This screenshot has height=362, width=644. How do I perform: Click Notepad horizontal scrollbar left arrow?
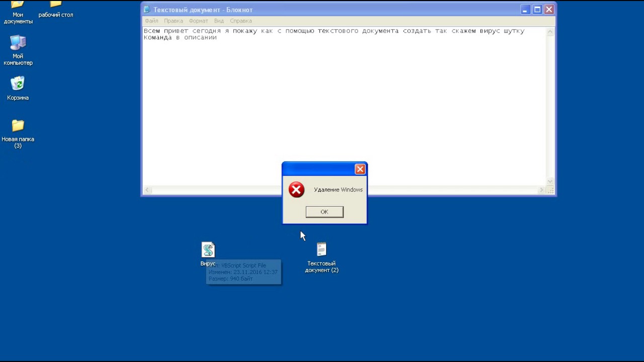147,190
